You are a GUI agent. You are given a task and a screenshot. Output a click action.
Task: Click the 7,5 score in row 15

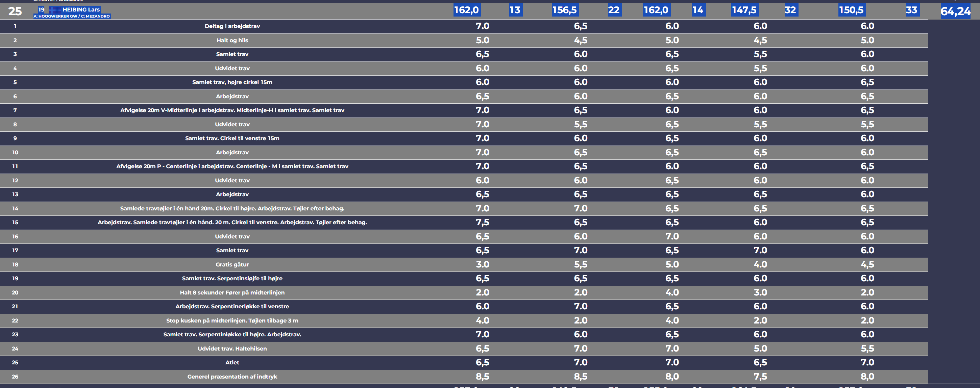pyautogui.click(x=482, y=223)
